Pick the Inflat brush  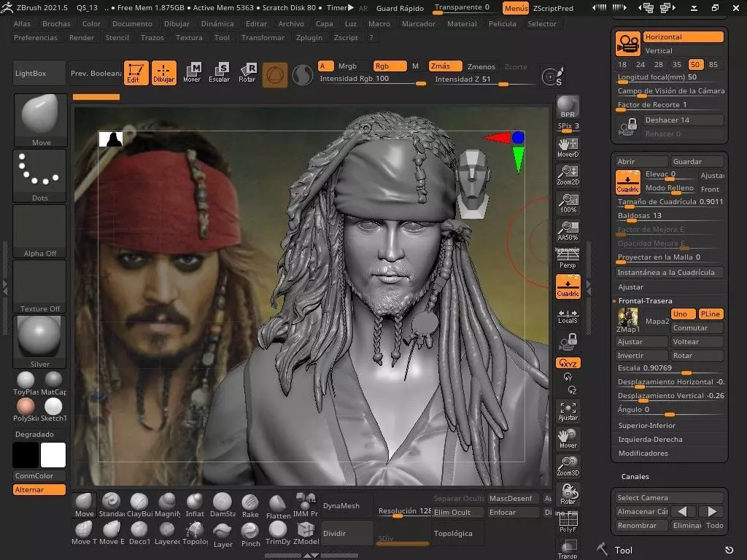coord(195,505)
